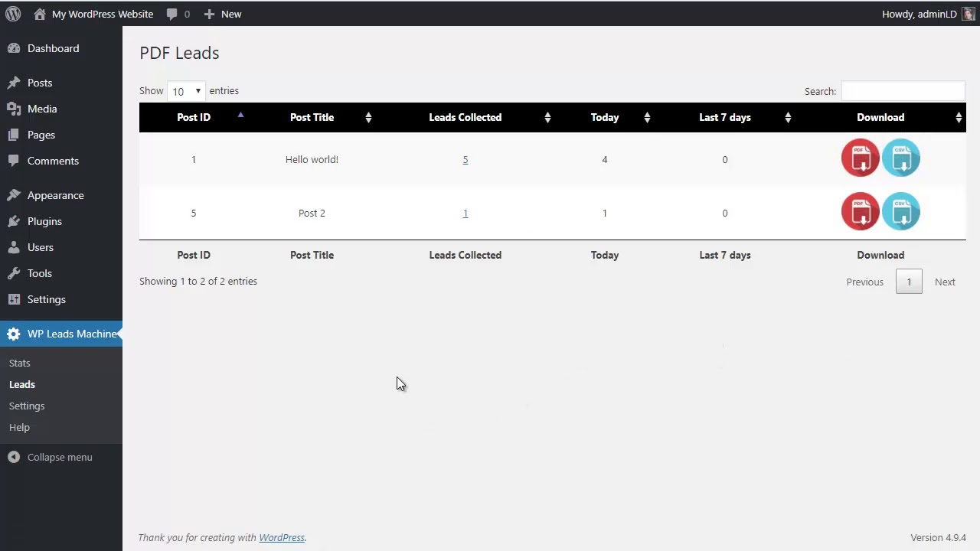
Task: Download CSV for Hello world! post
Action: (x=901, y=158)
